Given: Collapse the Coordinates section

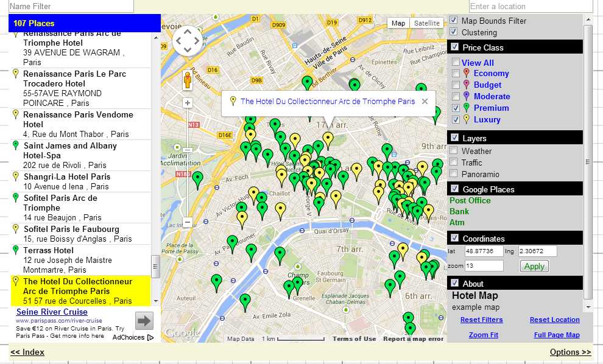Looking at the screenshot, I should pos(454,238).
